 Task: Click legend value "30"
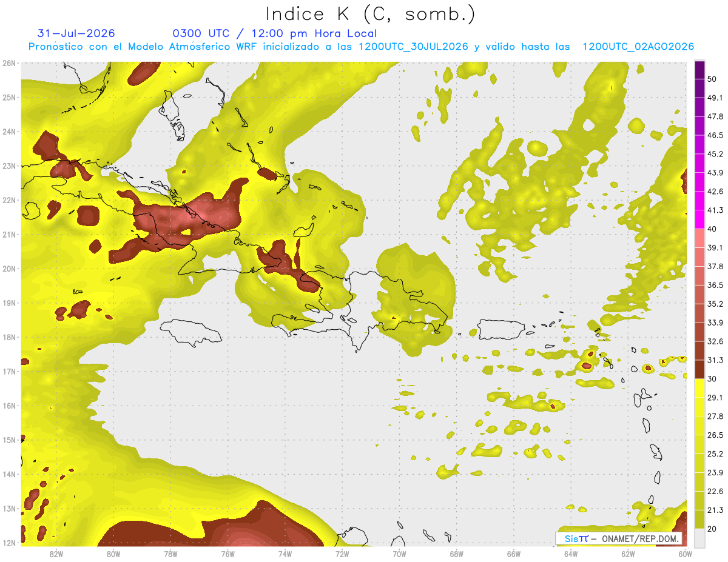712,379
